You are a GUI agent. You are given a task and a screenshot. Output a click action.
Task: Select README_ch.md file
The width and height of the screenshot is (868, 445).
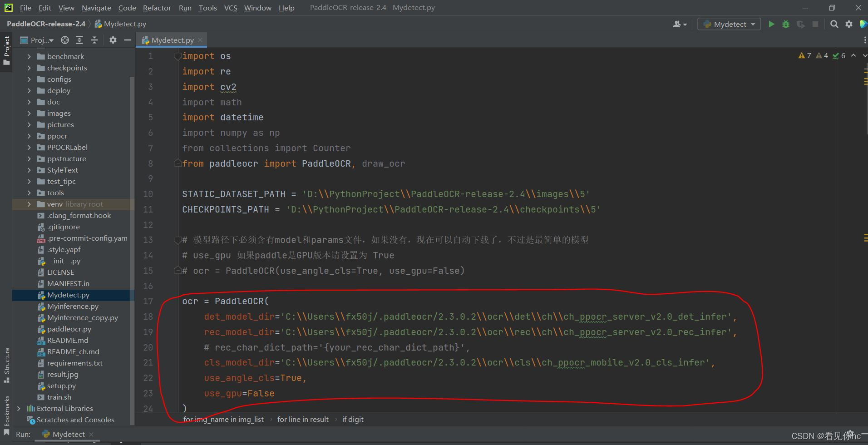73,351
